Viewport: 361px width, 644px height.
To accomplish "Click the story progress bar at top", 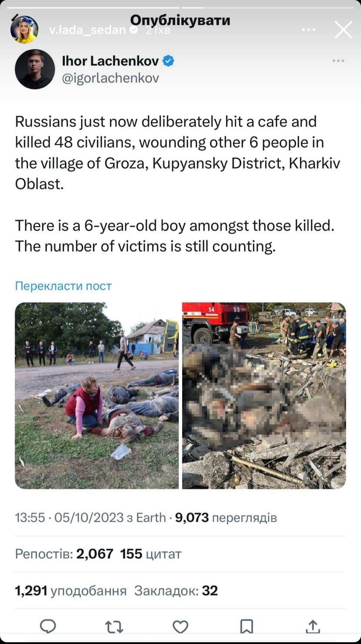I will click(x=180, y=7).
